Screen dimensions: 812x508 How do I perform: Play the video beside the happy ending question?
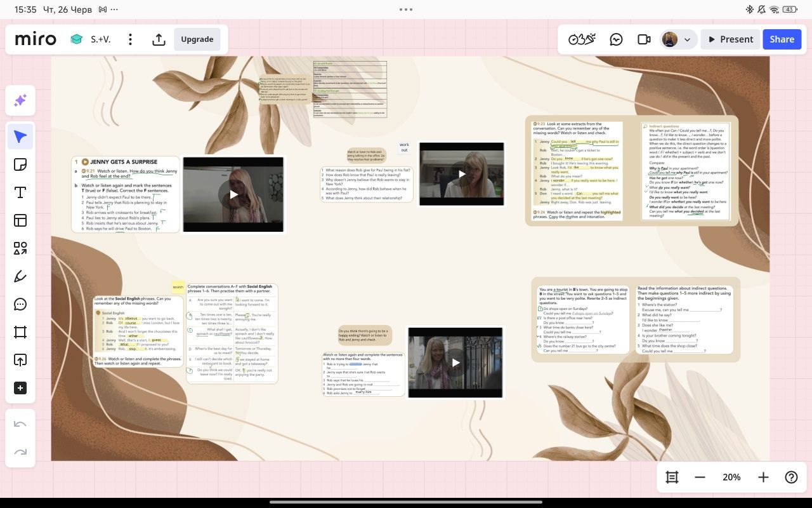coord(455,363)
